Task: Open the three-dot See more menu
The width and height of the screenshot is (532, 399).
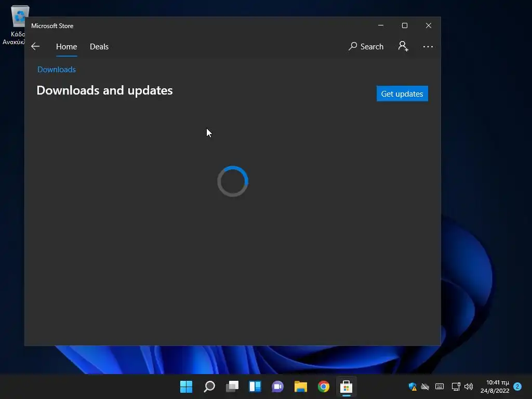Action: click(428, 46)
